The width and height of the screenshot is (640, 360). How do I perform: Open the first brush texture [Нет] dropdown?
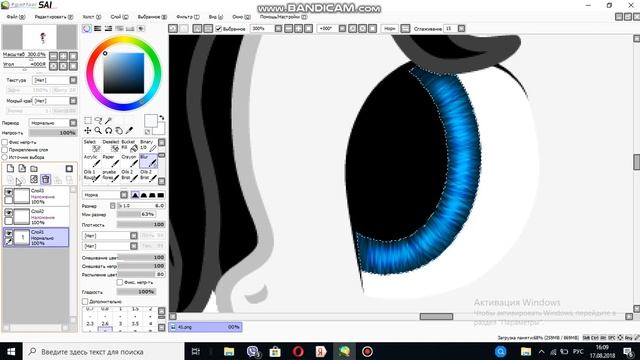click(x=133, y=236)
